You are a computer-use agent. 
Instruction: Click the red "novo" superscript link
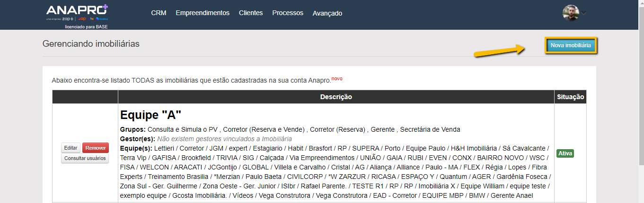[x=337, y=78]
